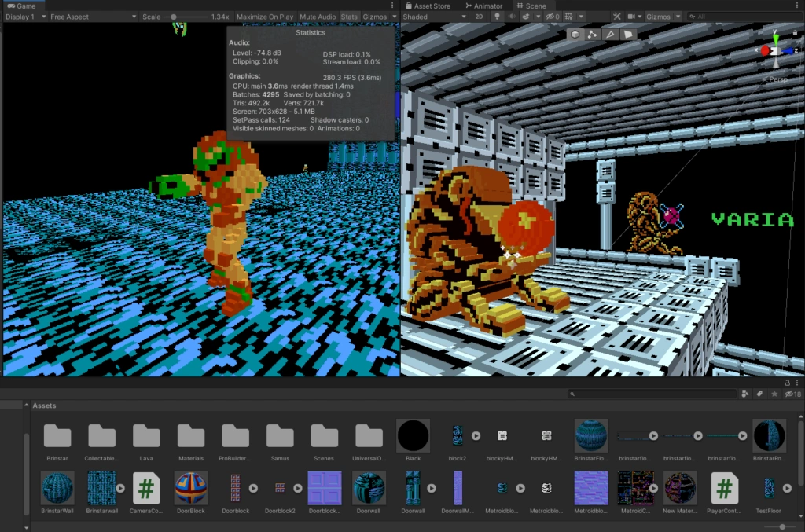Image resolution: width=805 pixels, height=532 pixels.
Task: Toggle scene effects layers icon
Action: pos(526,17)
